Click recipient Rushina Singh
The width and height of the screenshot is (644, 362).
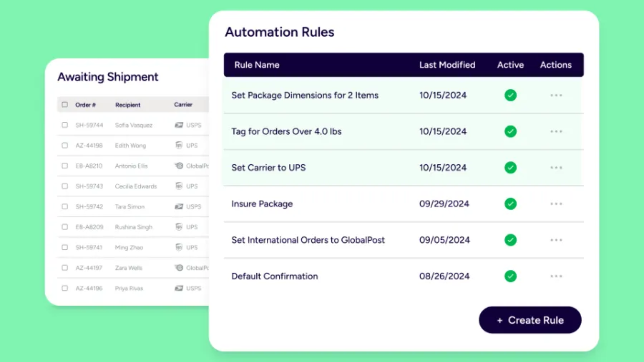(133, 227)
